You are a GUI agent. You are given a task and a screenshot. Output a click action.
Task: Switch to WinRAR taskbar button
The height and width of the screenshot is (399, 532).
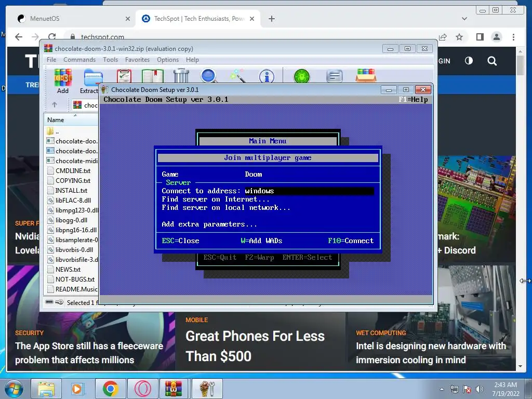[174, 389]
